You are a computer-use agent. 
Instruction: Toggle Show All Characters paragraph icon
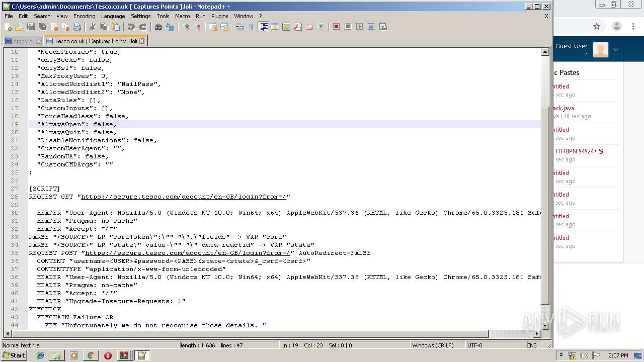point(251,27)
